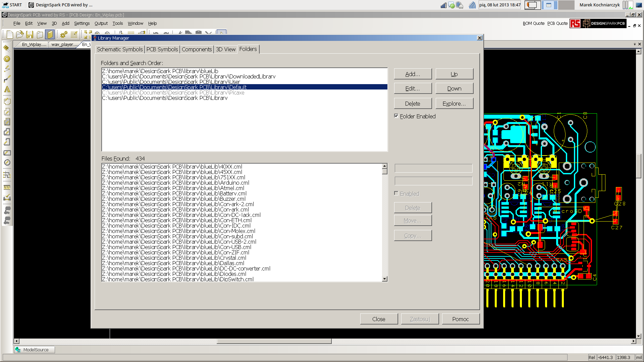Click the Save file toolbar icon
Image resolution: width=644 pixels, height=362 pixels.
pos(30,35)
